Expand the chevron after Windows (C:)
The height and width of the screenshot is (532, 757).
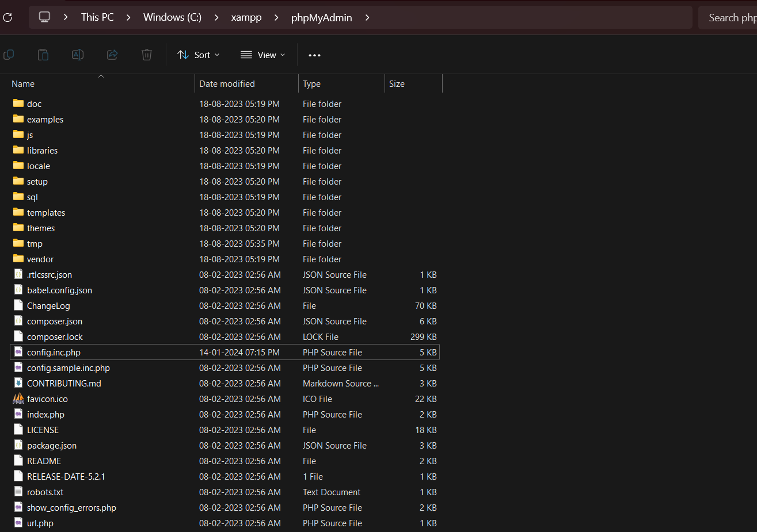(216, 18)
